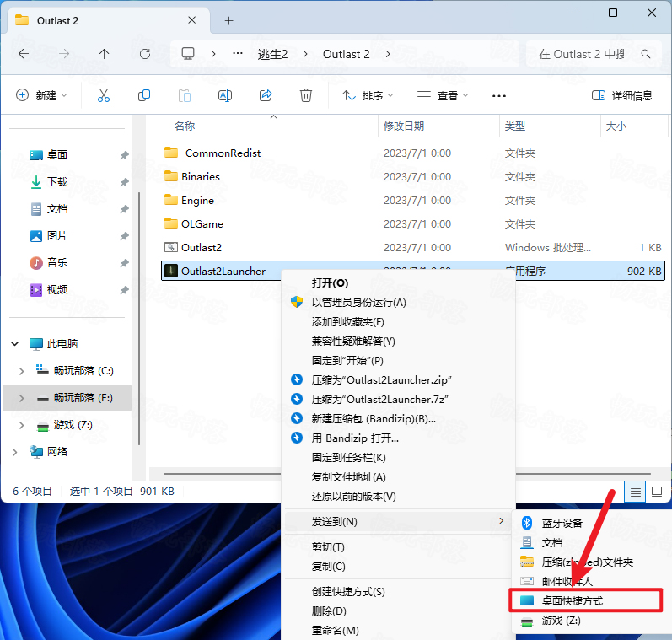Expand 畅玩部落 (E:) drive tree
672x640 pixels.
[x=21, y=398]
